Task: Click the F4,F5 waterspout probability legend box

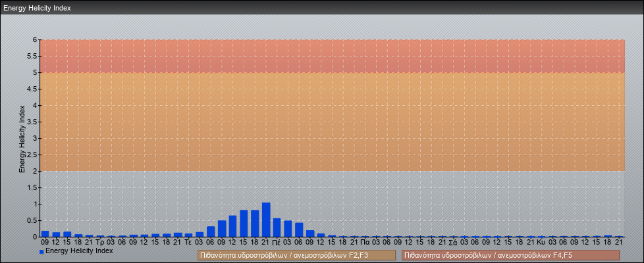Action: 510,255
